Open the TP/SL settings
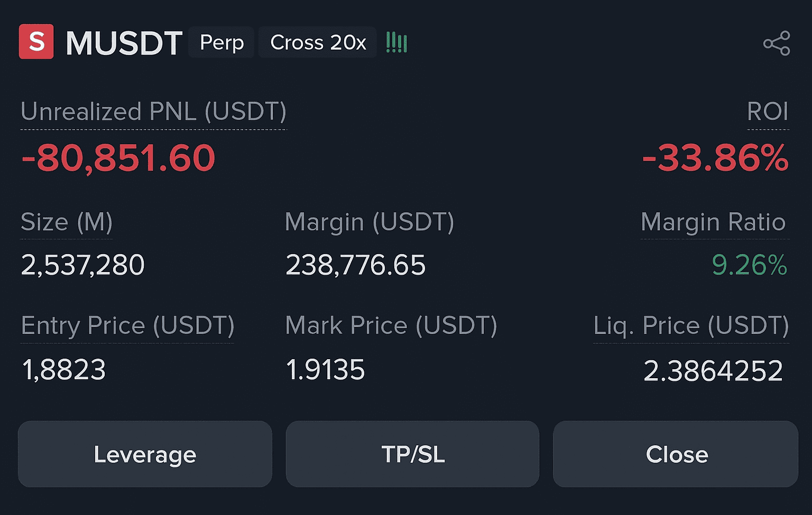Image resolution: width=812 pixels, height=515 pixels. pos(412,454)
